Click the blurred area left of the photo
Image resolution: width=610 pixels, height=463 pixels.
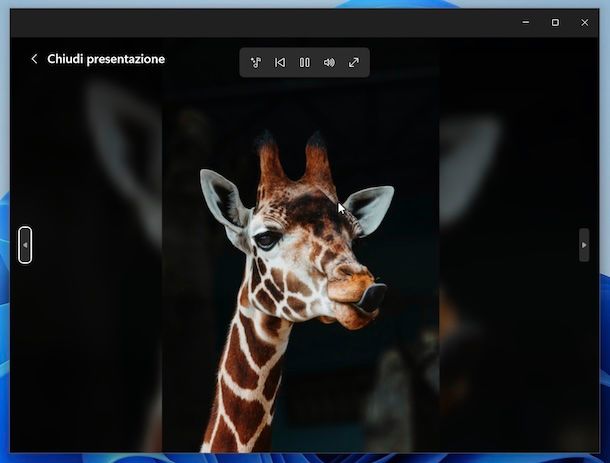(x=90, y=330)
